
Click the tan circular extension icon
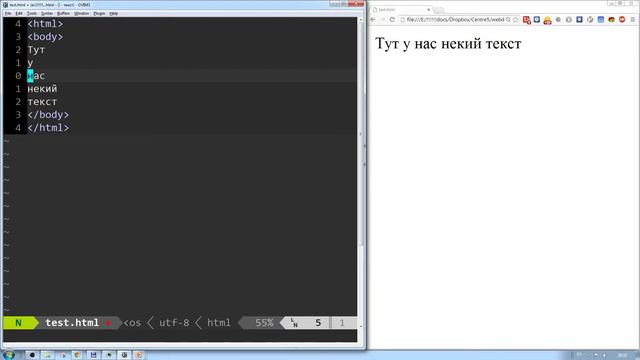click(x=590, y=20)
